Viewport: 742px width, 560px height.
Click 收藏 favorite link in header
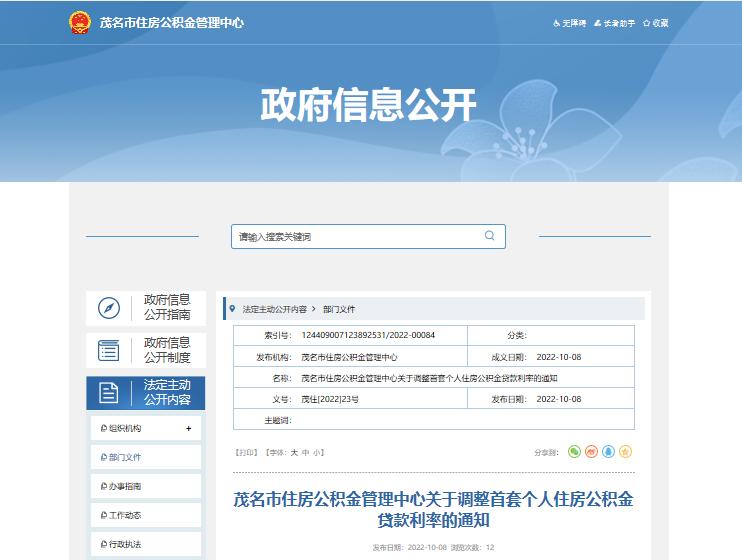[656, 23]
